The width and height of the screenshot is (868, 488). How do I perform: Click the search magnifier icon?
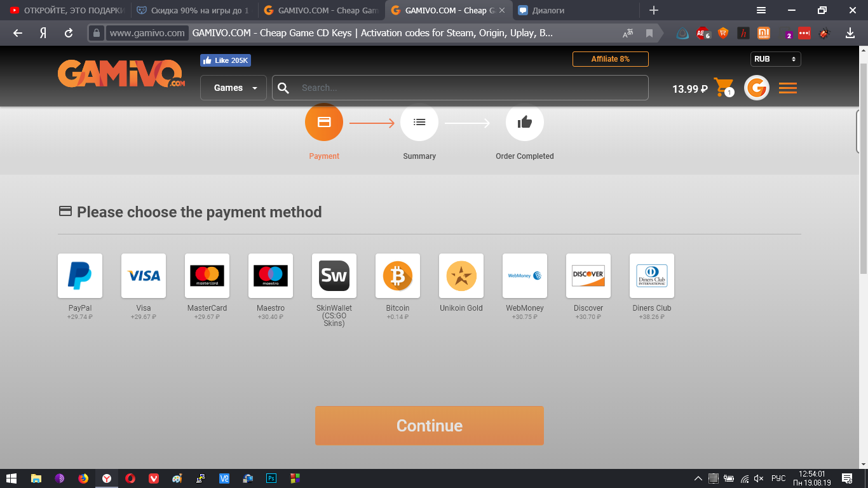(x=284, y=88)
